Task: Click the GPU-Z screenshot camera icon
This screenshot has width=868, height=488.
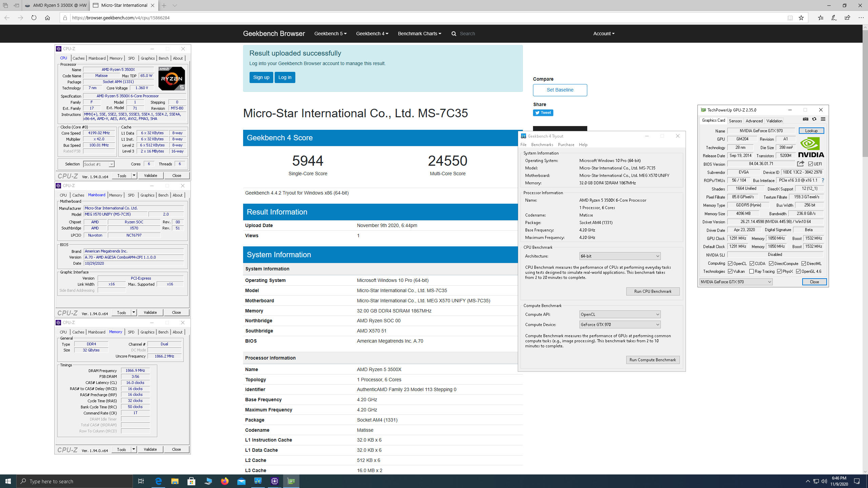Action: point(806,119)
